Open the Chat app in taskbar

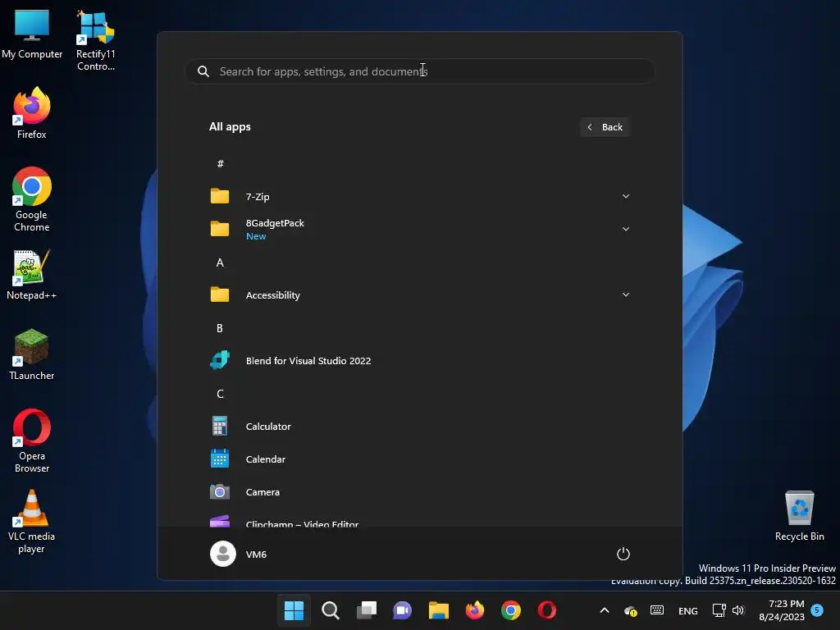point(402,610)
